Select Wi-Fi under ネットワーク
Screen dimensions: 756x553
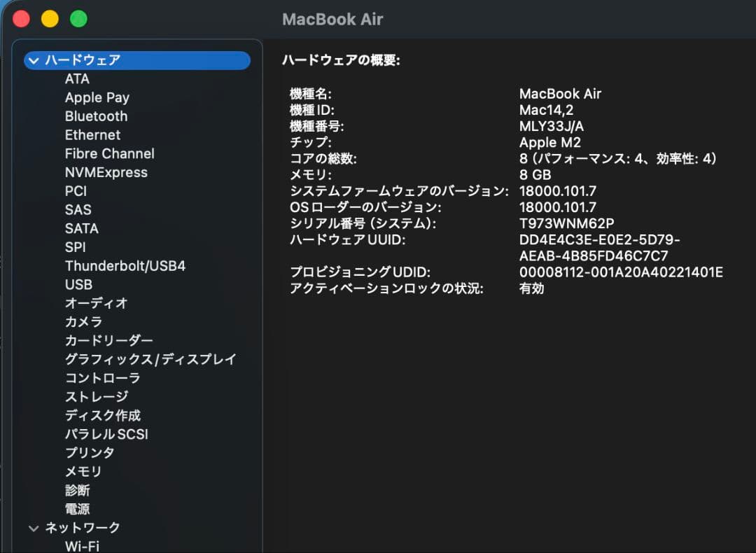coord(82,546)
